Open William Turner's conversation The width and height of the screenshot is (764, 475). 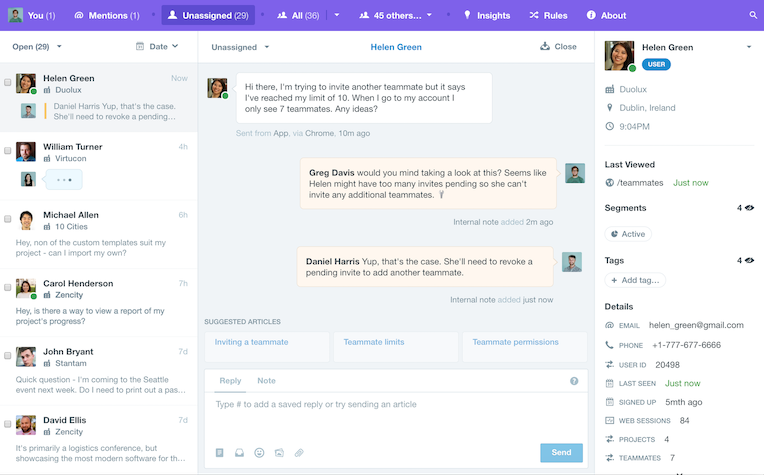(99, 166)
